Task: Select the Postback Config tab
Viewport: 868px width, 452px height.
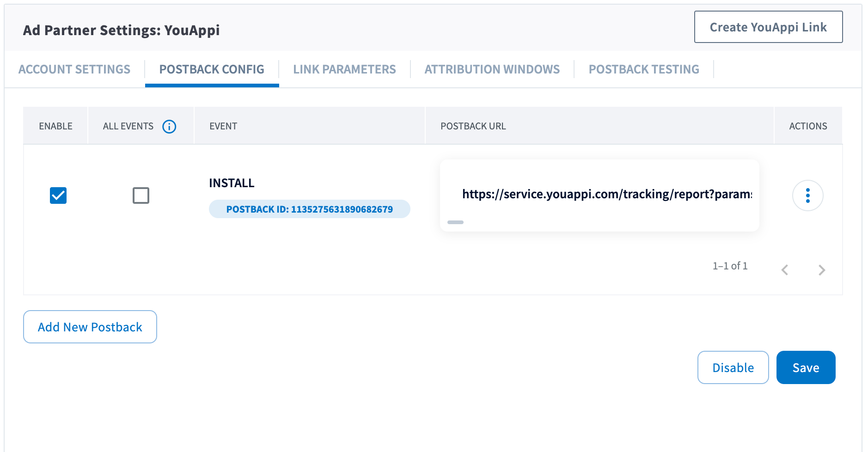Action: pyautogui.click(x=212, y=69)
